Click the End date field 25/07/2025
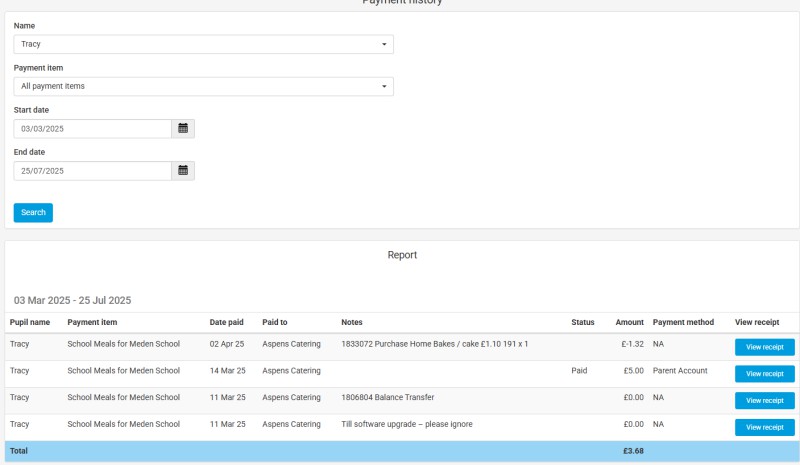 92,170
